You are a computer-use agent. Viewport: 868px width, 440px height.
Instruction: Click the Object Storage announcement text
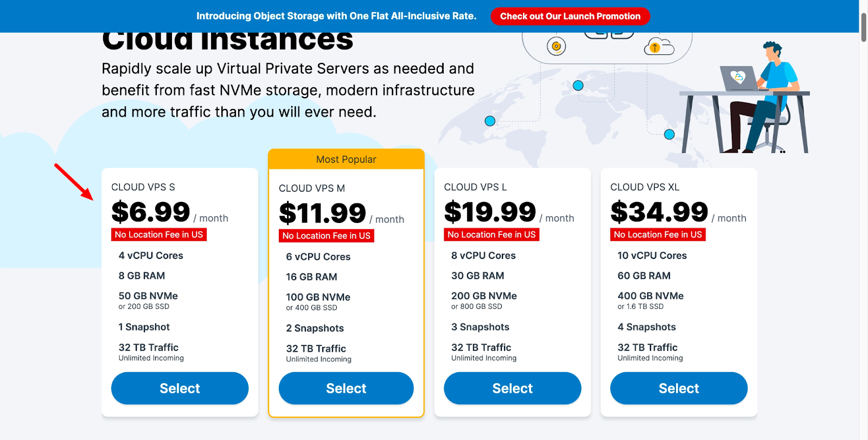[x=336, y=16]
